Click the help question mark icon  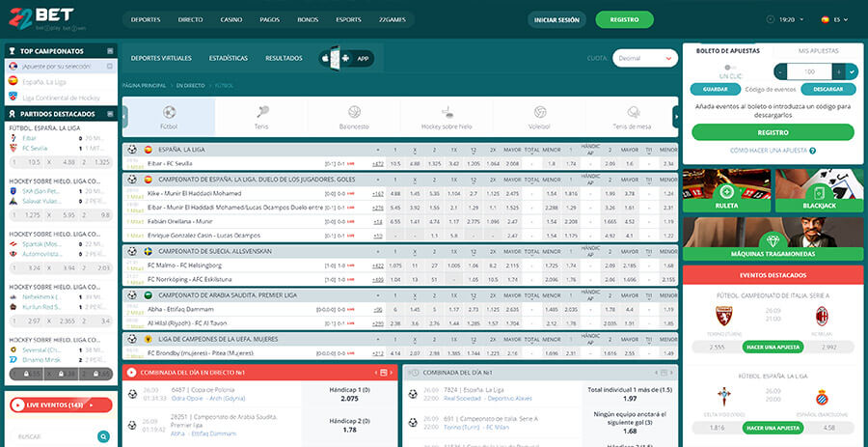click(812, 151)
